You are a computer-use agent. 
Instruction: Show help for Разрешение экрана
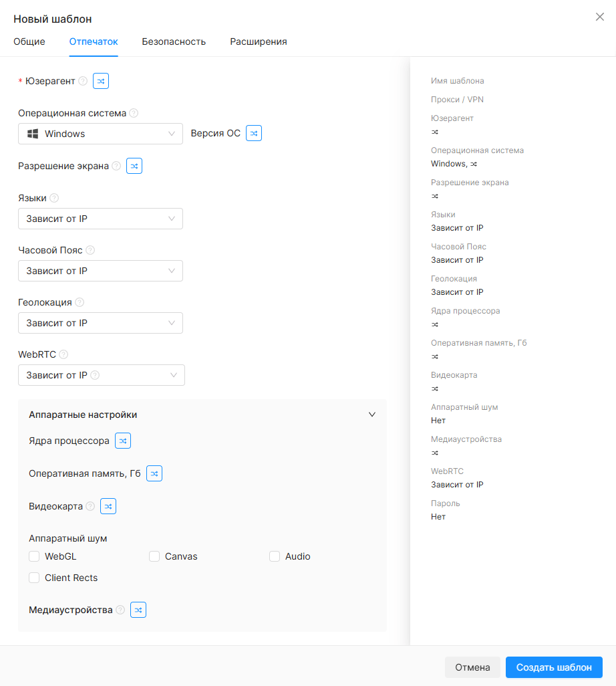[x=116, y=166]
